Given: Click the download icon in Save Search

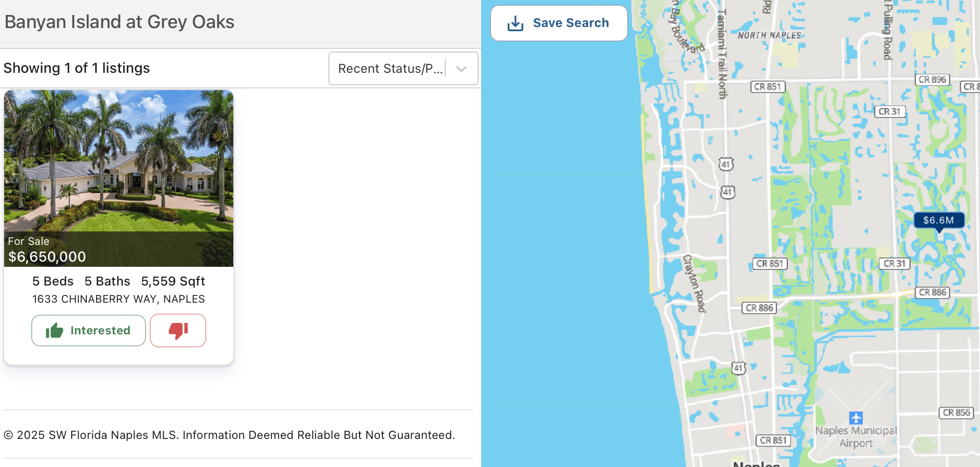Looking at the screenshot, I should (x=515, y=23).
